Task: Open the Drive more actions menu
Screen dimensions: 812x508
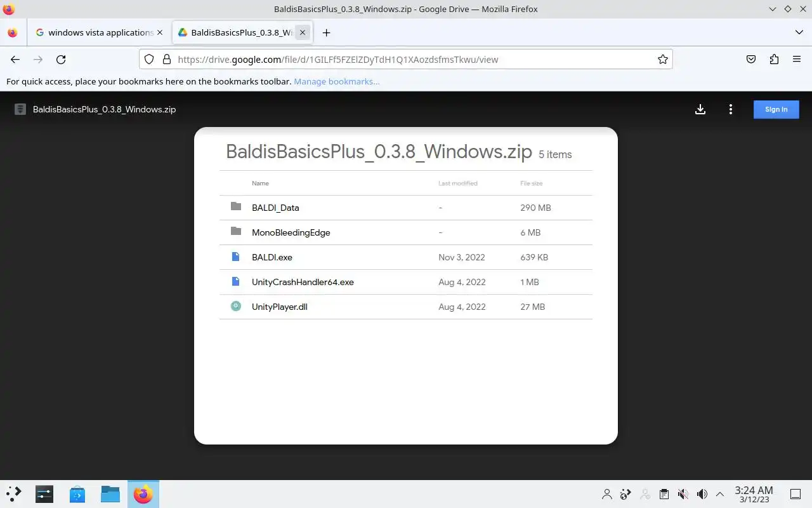Action: [x=731, y=109]
